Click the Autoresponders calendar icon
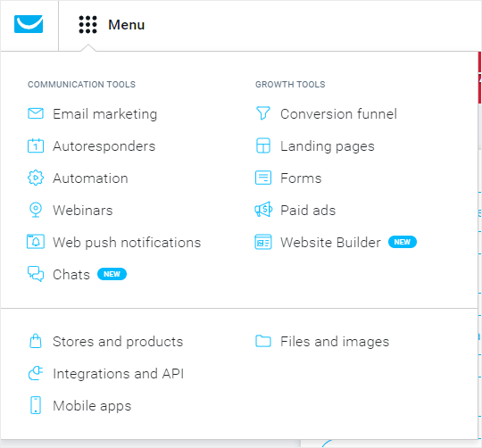 point(36,145)
